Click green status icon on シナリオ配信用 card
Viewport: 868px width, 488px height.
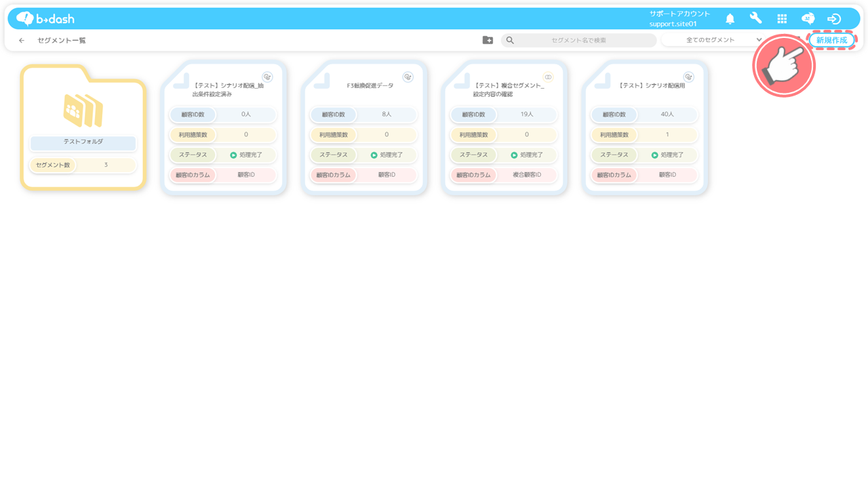[x=654, y=155]
